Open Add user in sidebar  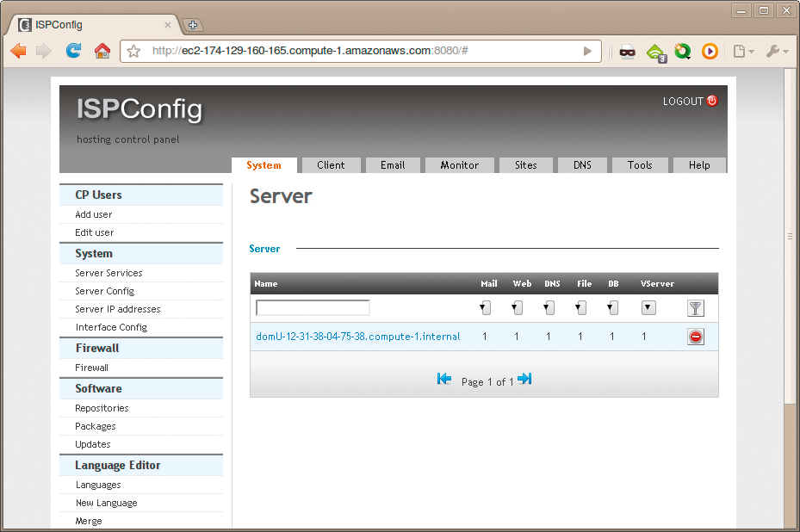pyautogui.click(x=94, y=214)
